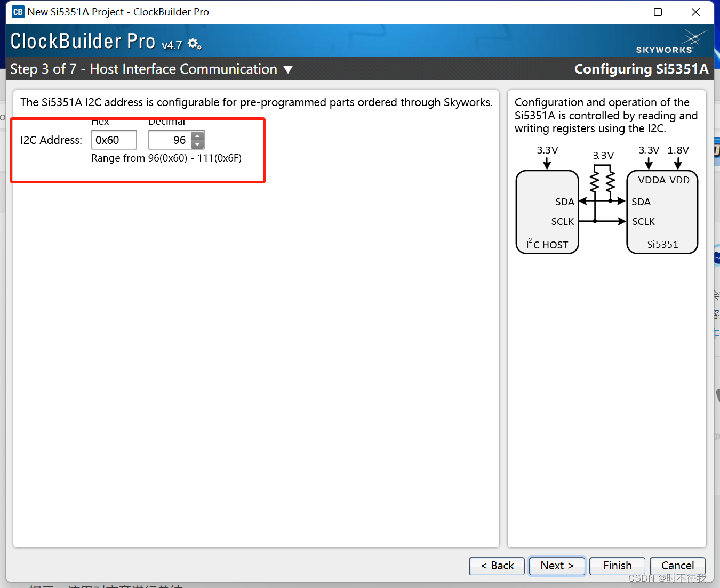Click the 'I2C Address:' label
This screenshot has width=720, height=588.
(51, 140)
